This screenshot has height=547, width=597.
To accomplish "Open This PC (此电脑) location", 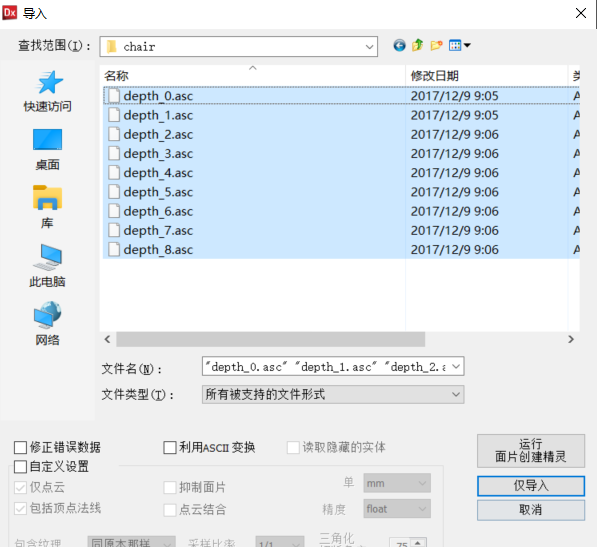I will 48,266.
